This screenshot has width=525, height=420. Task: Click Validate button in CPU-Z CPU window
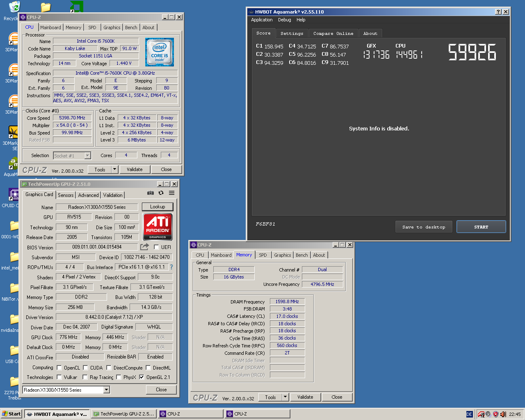tap(135, 169)
